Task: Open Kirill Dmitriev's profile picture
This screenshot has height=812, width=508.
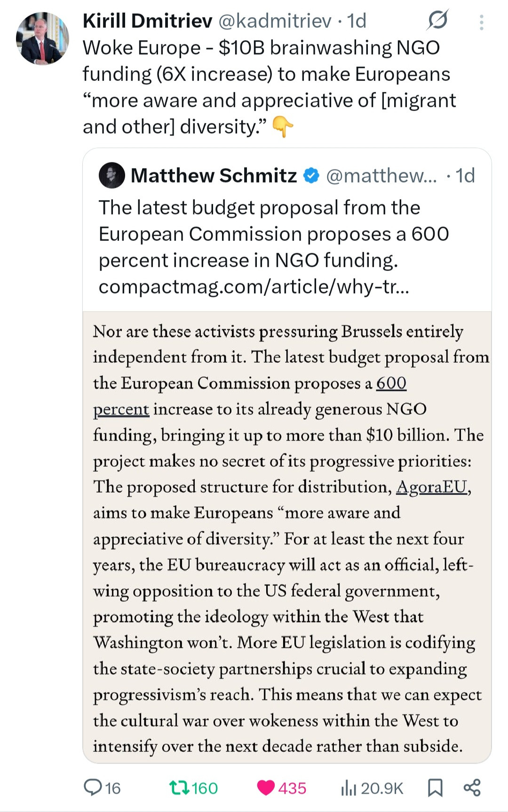Action: click(x=42, y=38)
